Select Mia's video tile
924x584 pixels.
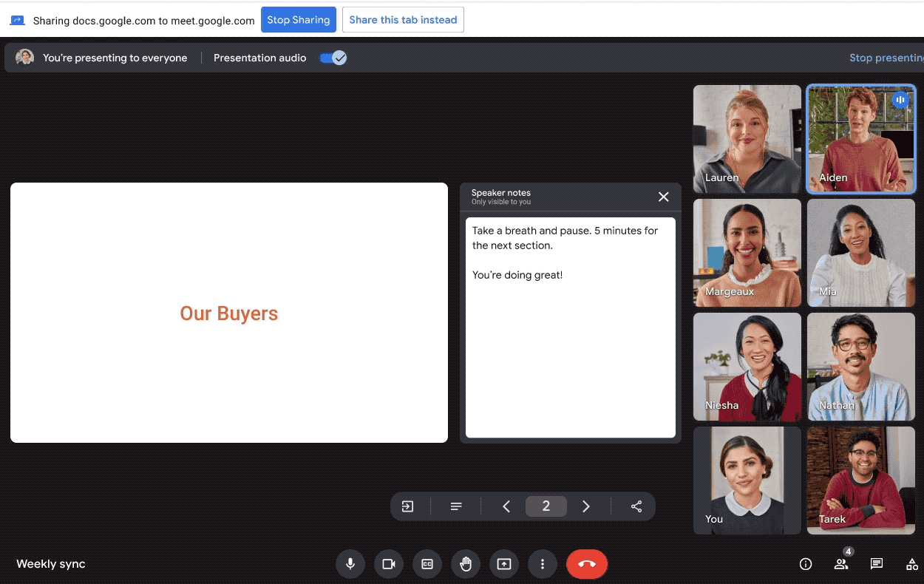[x=861, y=253]
